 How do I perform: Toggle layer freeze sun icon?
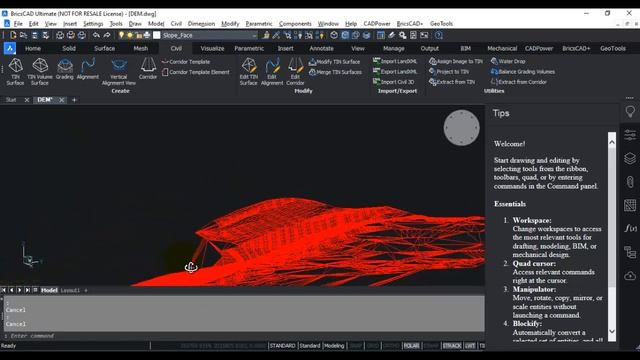130,36
